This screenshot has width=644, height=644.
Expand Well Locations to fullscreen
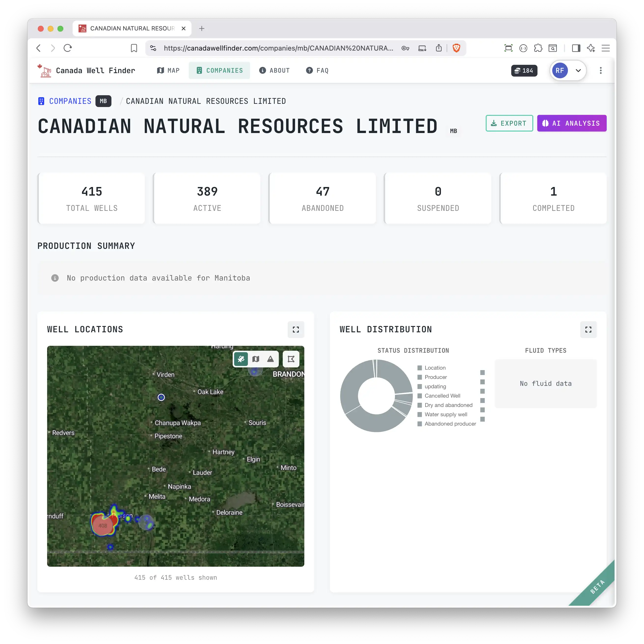296,329
